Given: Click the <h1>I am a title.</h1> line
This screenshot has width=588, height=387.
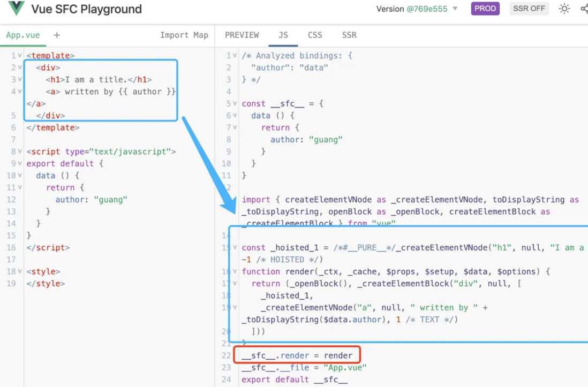Looking at the screenshot, I should point(99,80).
